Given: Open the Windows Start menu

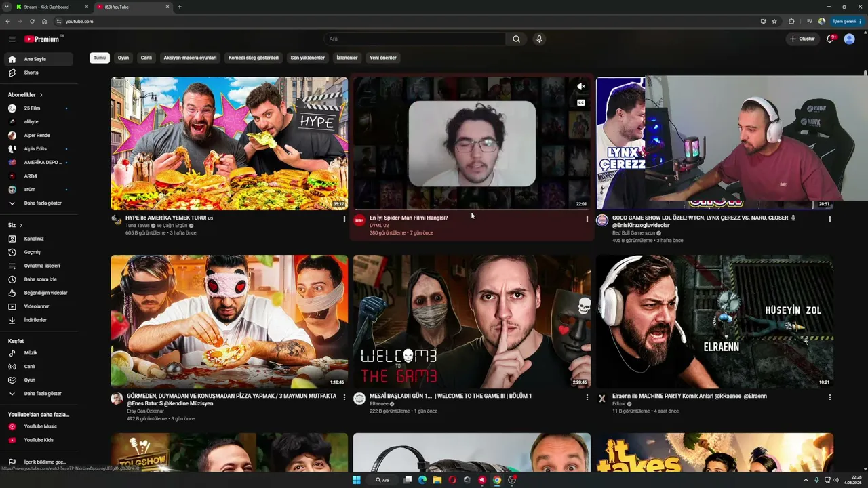Looking at the screenshot, I should click(x=356, y=480).
